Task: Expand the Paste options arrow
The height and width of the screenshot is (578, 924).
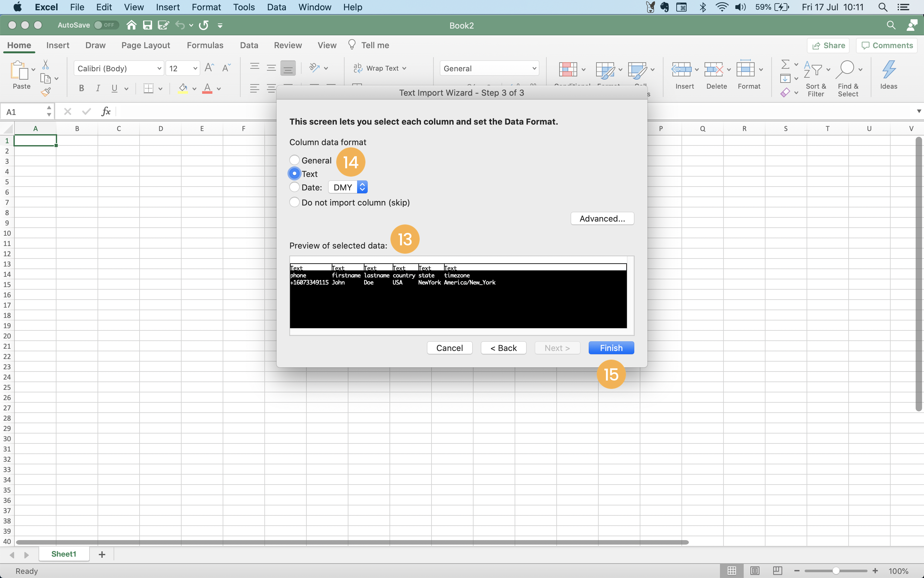Action: click(x=34, y=69)
